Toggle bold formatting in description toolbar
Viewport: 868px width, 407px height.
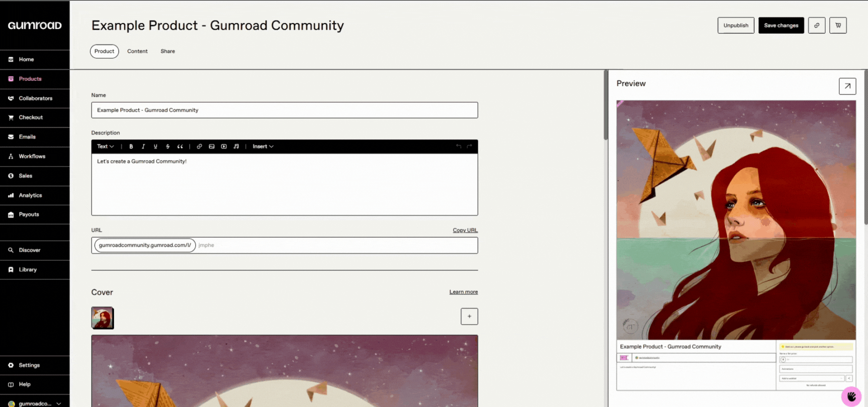(131, 147)
